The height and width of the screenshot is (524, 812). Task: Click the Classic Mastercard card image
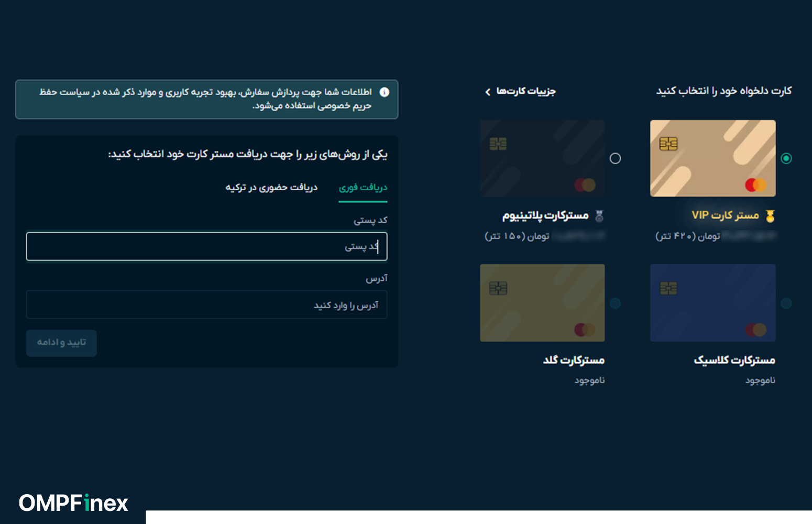click(x=712, y=303)
